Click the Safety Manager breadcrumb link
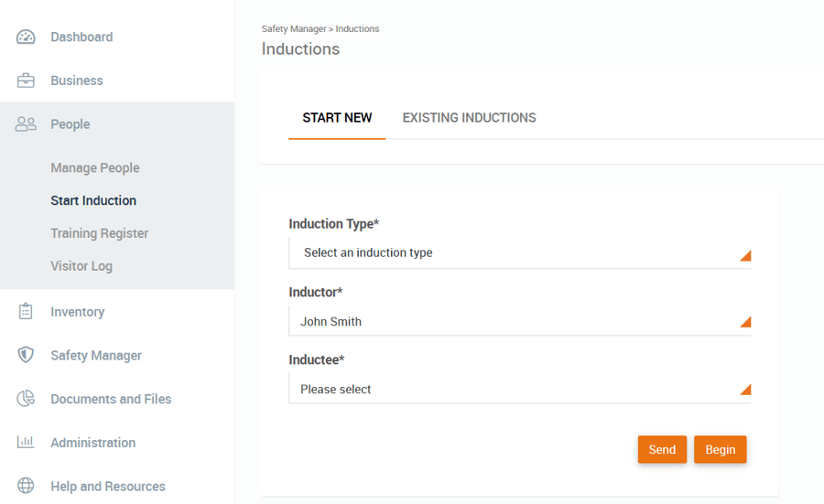Viewport: 824px width, 504px height. (293, 29)
